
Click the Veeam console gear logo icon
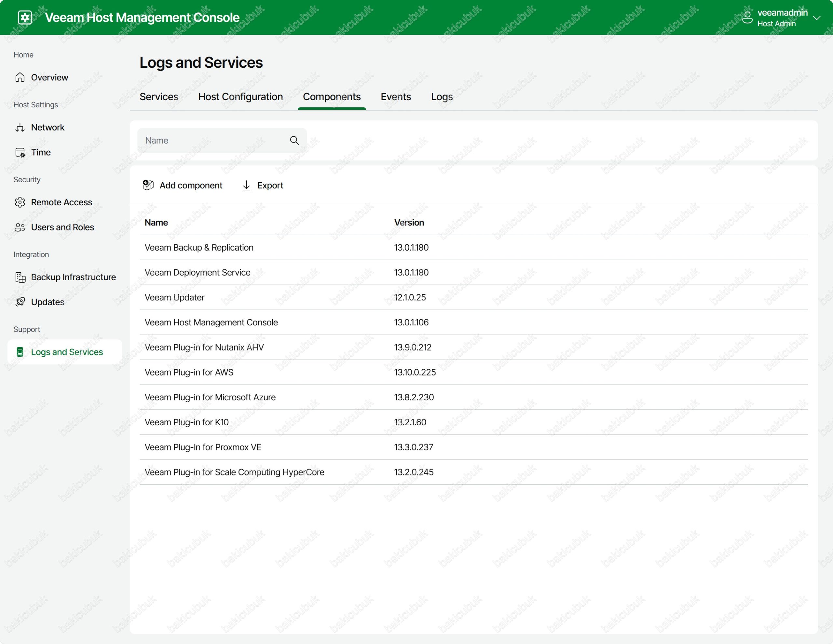25,18
